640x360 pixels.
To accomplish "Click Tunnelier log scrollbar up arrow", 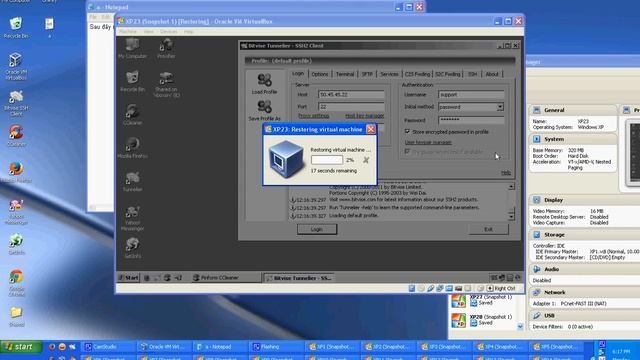I will (511, 187).
